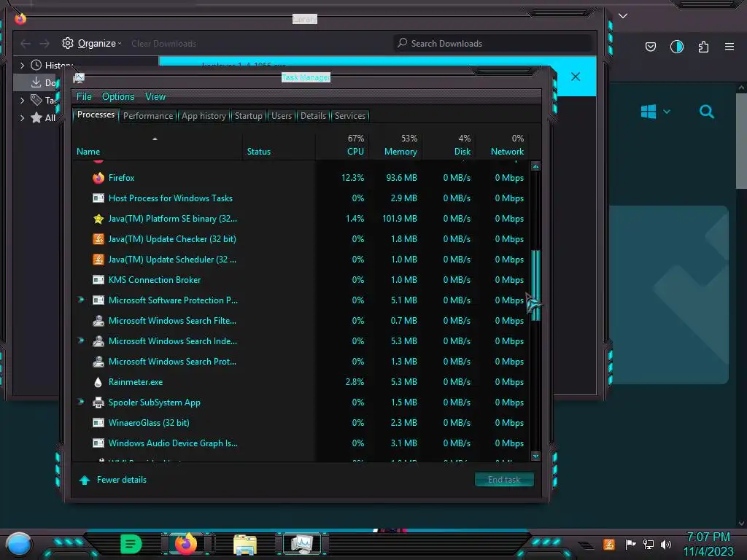Click the Spooler SubSystem App printer icon

98,402
